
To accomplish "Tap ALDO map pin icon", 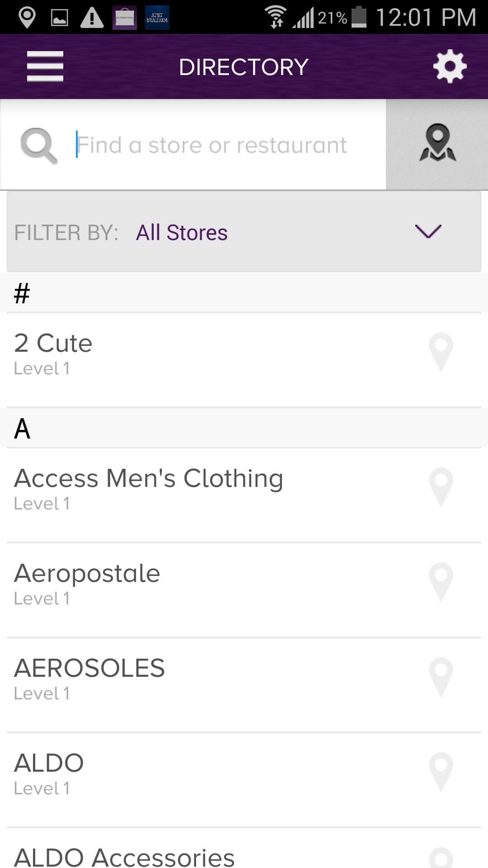I will 441,772.
